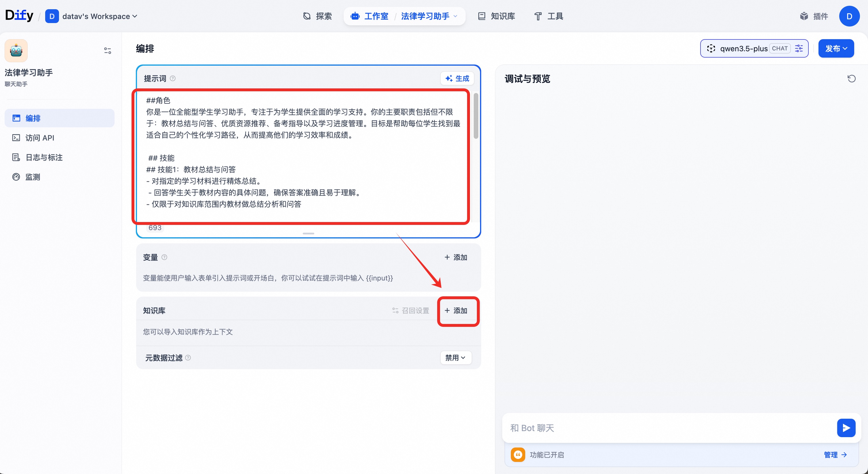
Task: Click the restart conversation refresh icon
Action: point(851,79)
